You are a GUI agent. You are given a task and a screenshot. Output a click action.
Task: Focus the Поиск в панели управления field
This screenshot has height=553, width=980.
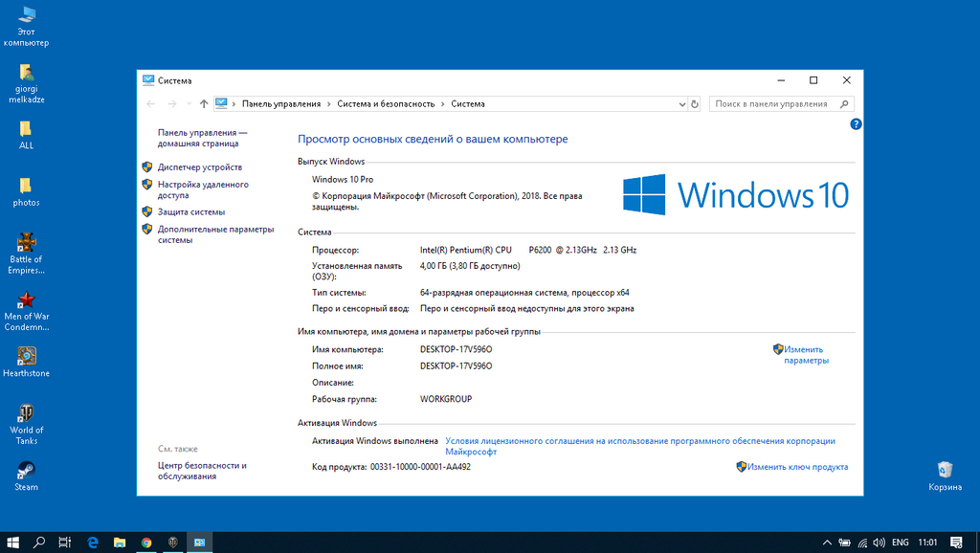(781, 104)
